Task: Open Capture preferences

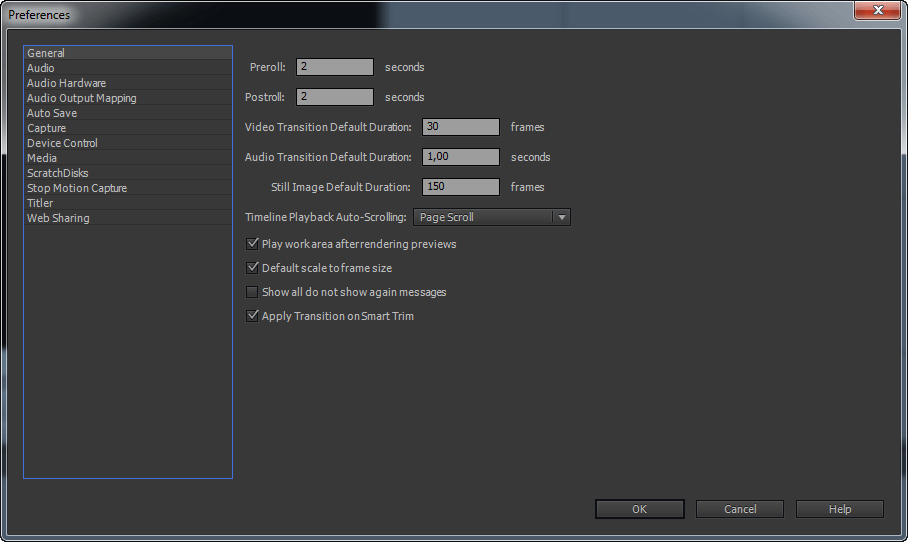Action: coord(127,128)
